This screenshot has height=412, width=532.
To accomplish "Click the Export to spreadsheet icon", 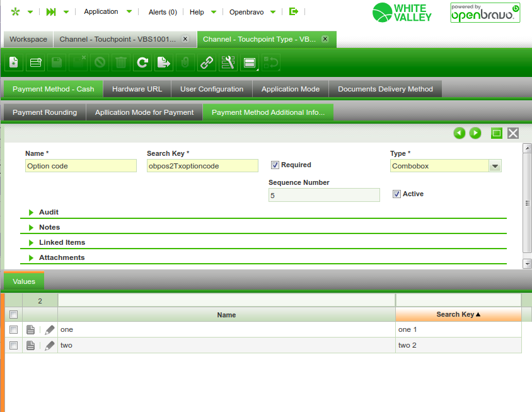I will [164, 62].
